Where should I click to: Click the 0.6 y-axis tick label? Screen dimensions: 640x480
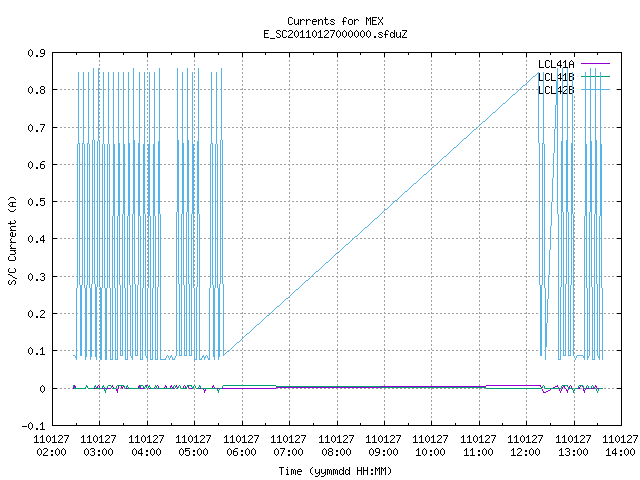(36, 165)
